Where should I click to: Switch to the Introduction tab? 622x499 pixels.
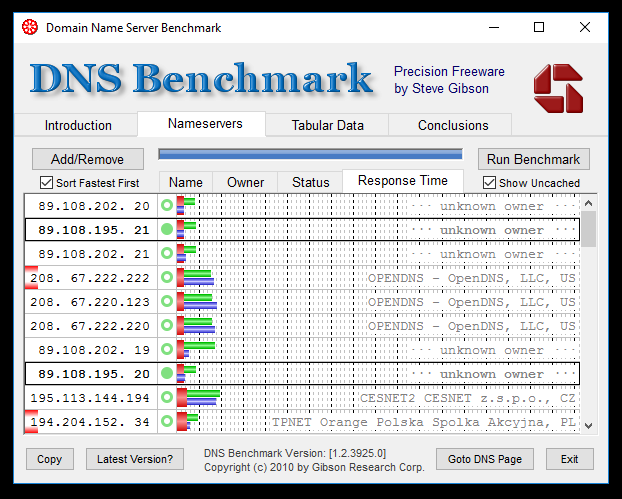[78, 126]
